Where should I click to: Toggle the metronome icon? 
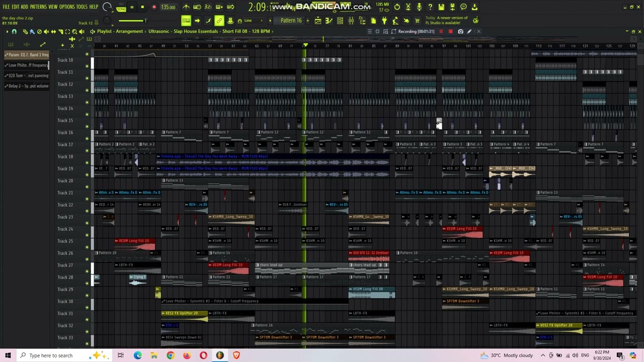click(x=186, y=7)
